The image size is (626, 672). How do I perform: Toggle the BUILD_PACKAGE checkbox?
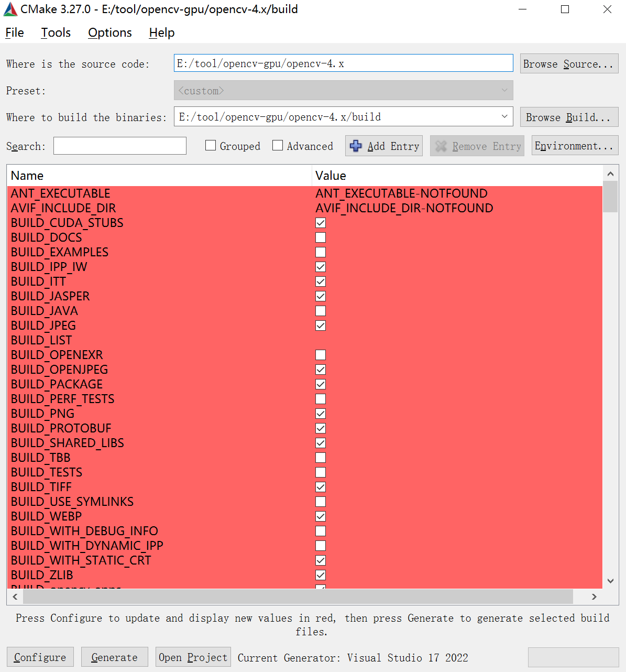pos(321,384)
